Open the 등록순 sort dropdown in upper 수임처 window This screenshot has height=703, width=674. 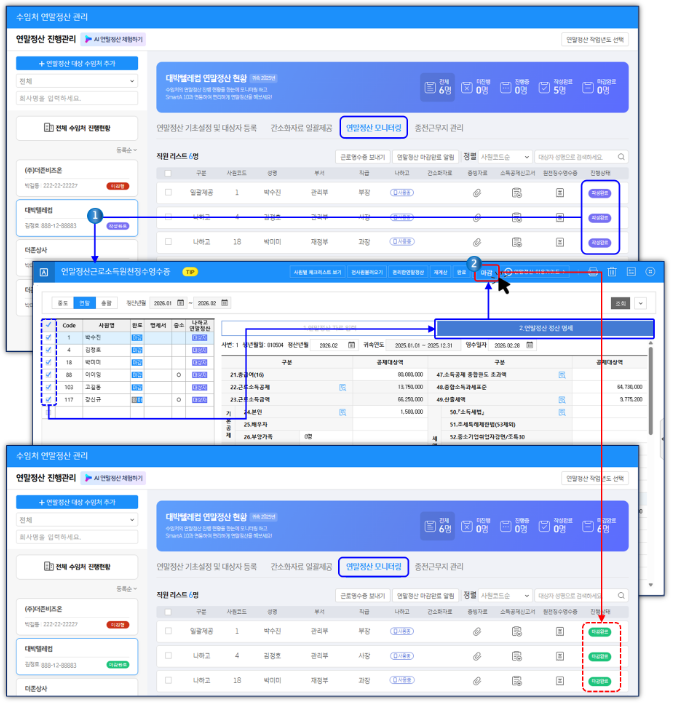[126, 150]
